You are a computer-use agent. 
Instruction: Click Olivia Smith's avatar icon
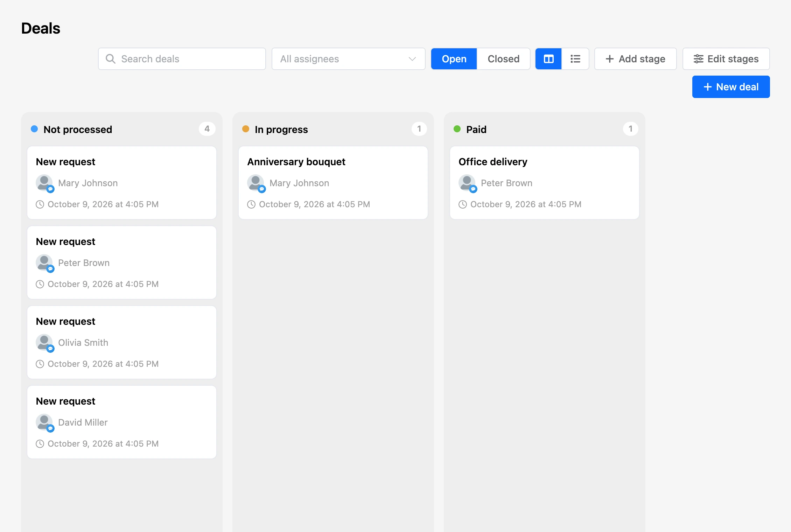coord(44,343)
